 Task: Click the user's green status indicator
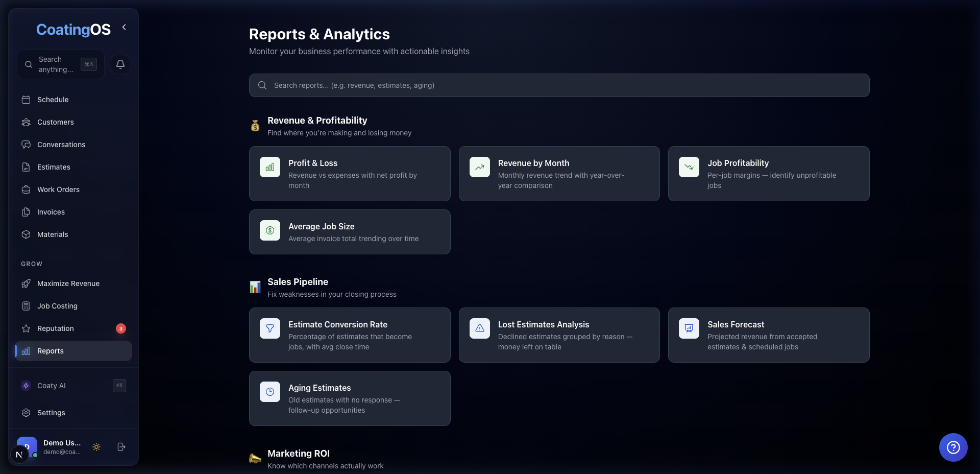[35, 455]
